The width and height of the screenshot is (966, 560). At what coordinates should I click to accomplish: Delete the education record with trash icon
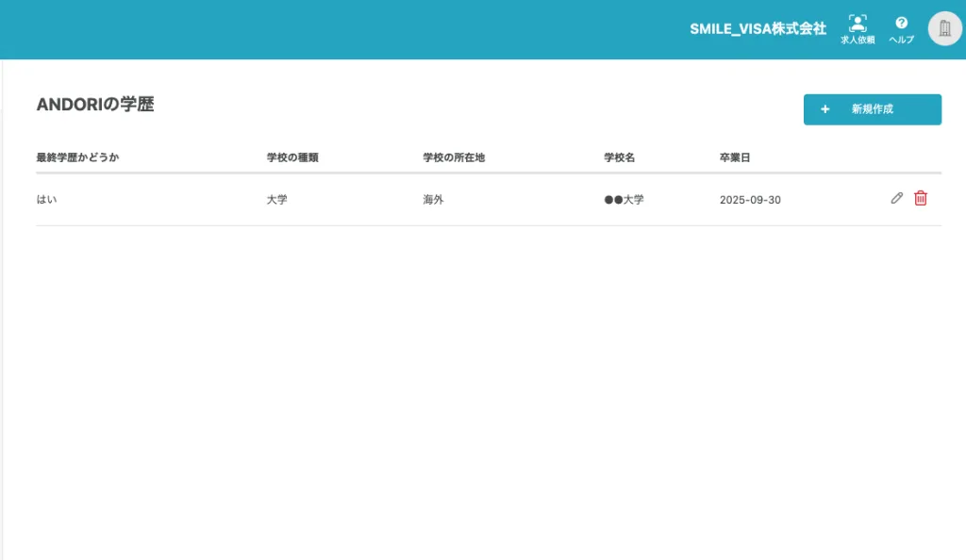[x=921, y=199]
